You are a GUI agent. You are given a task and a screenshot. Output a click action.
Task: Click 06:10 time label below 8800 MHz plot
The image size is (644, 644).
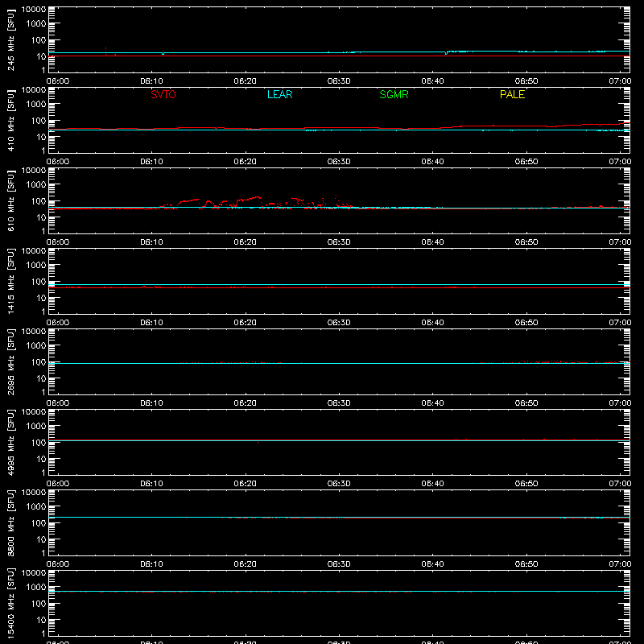coord(151,564)
